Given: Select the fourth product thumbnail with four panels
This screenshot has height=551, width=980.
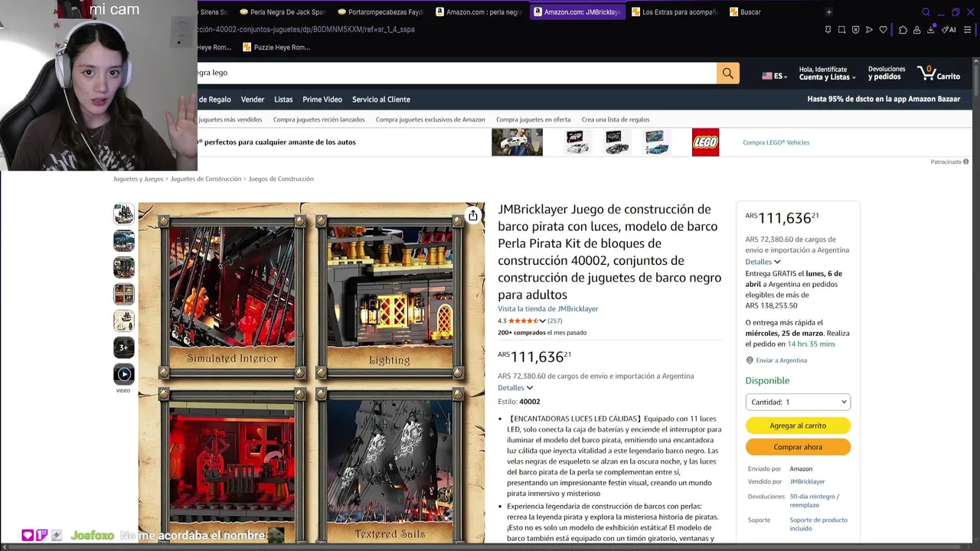Looking at the screenshot, I should tap(123, 294).
